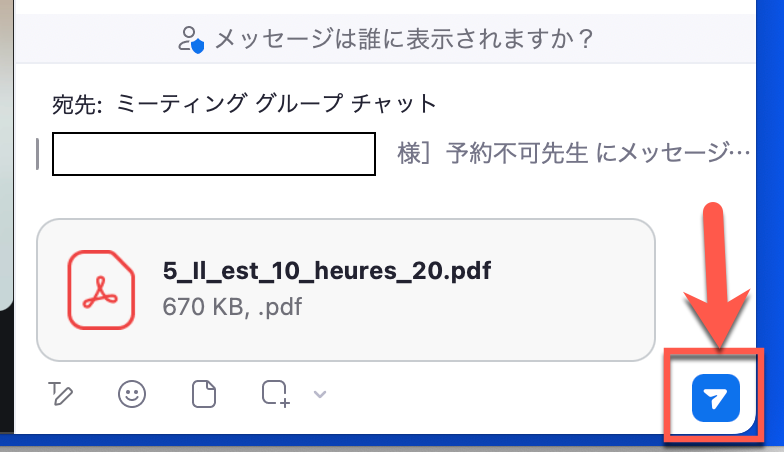The width and height of the screenshot is (784, 452).
Task: Open the emoji picker smiley icon
Action: coord(132,394)
